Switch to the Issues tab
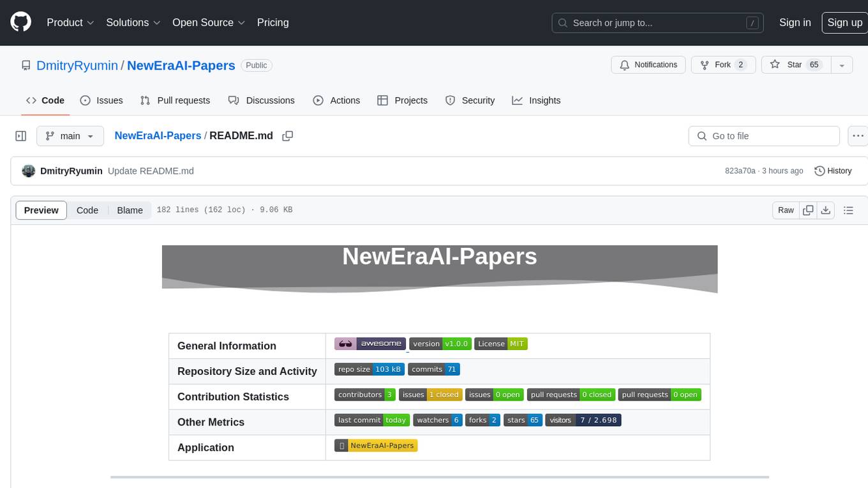868x488 pixels. (101, 100)
